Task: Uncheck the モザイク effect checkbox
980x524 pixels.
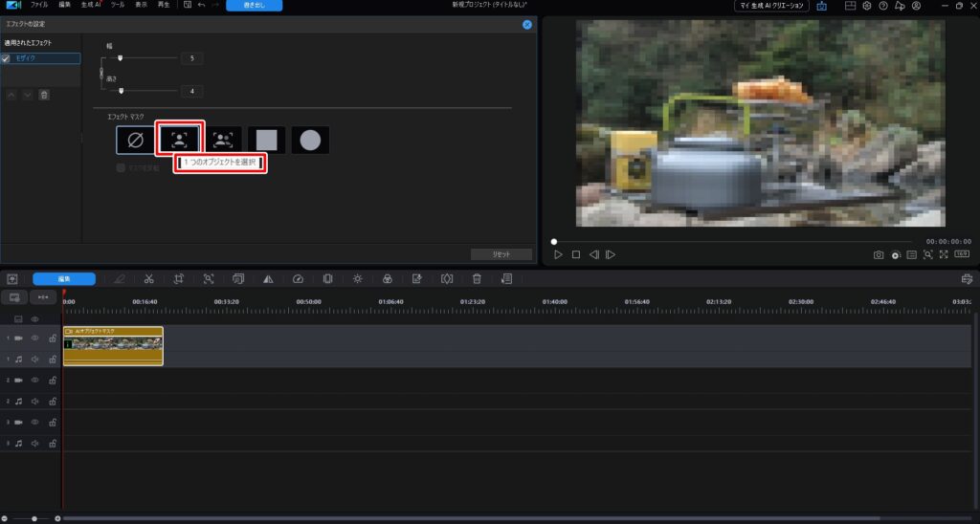Action: (x=6, y=58)
